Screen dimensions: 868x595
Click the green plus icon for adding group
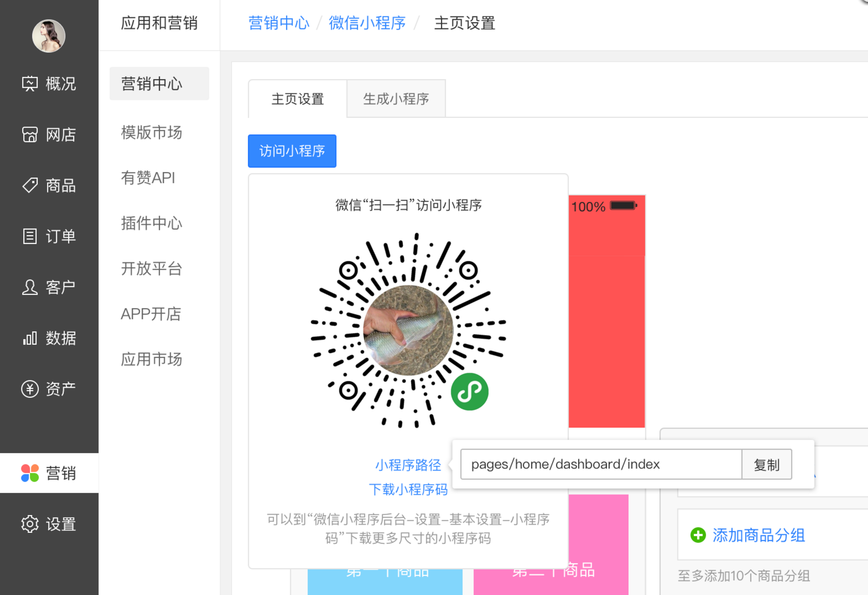pyautogui.click(x=698, y=535)
